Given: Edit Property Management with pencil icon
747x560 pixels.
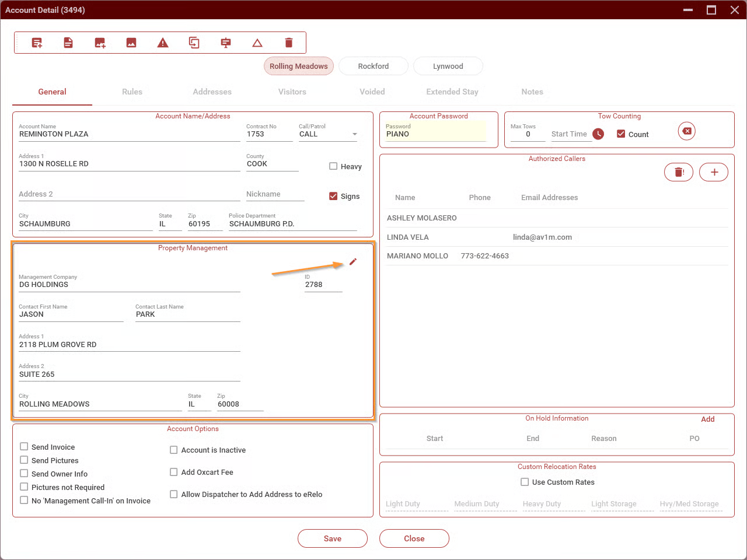Looking at the screenshot, I should tap(353, 262).
